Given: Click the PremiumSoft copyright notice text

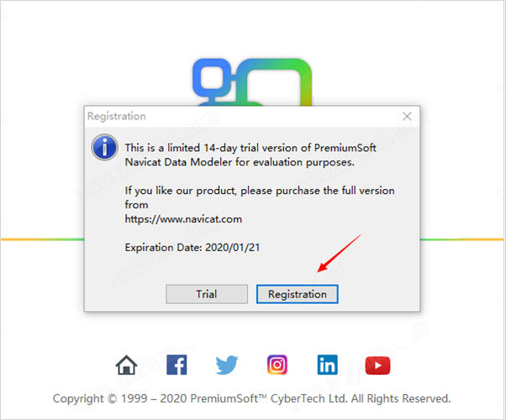Looking at the screenshot, I should coord(251,399).
